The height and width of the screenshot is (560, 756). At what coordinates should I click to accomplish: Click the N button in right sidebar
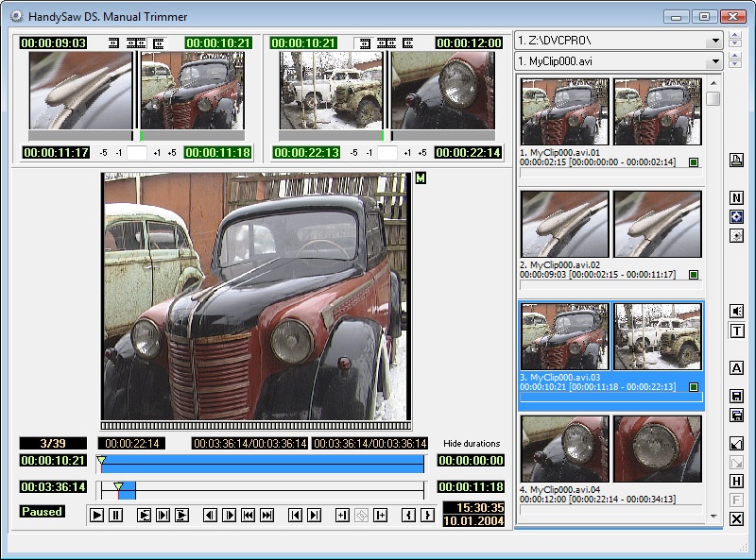(x=736, y=197)
